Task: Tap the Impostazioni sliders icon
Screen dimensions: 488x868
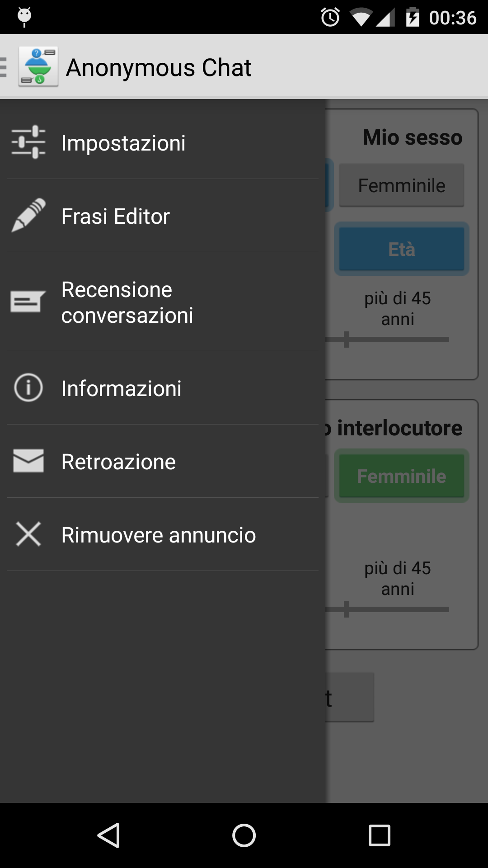Action: pos(28,142)
